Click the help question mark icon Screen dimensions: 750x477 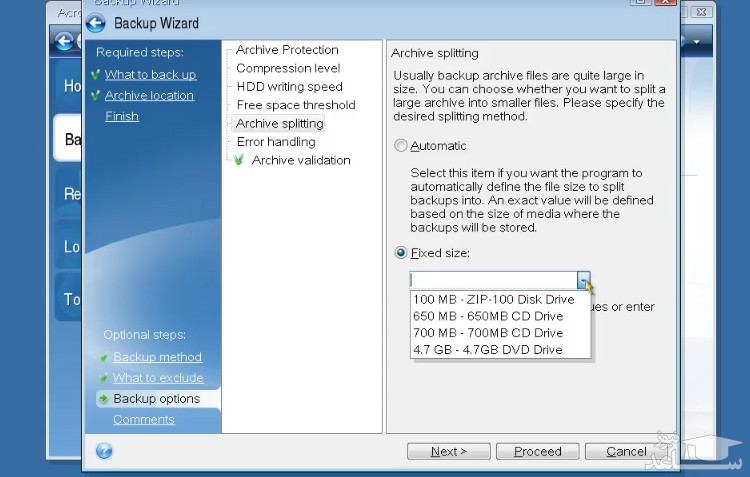click(104, 451)
